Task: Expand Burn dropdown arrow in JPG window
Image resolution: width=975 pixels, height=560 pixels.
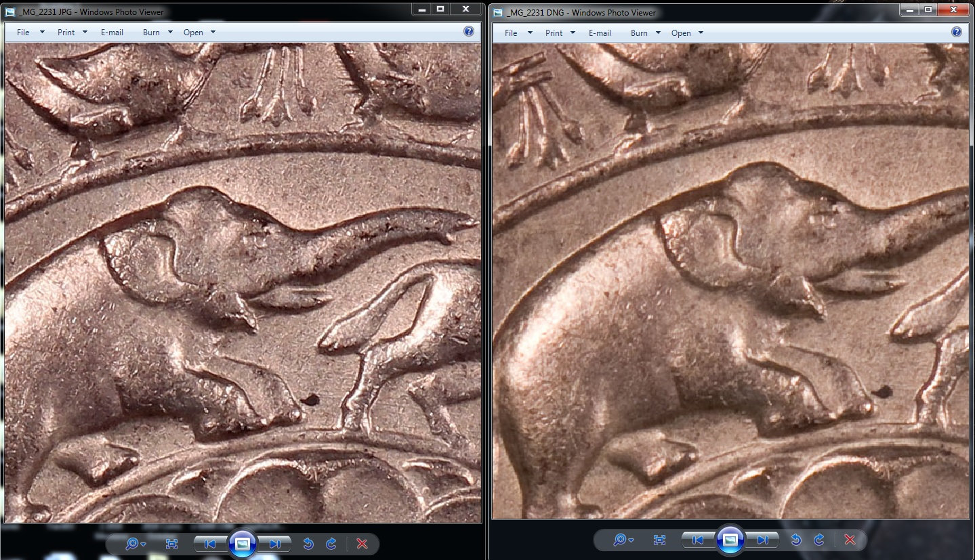Action: click(x=170, y=33)
